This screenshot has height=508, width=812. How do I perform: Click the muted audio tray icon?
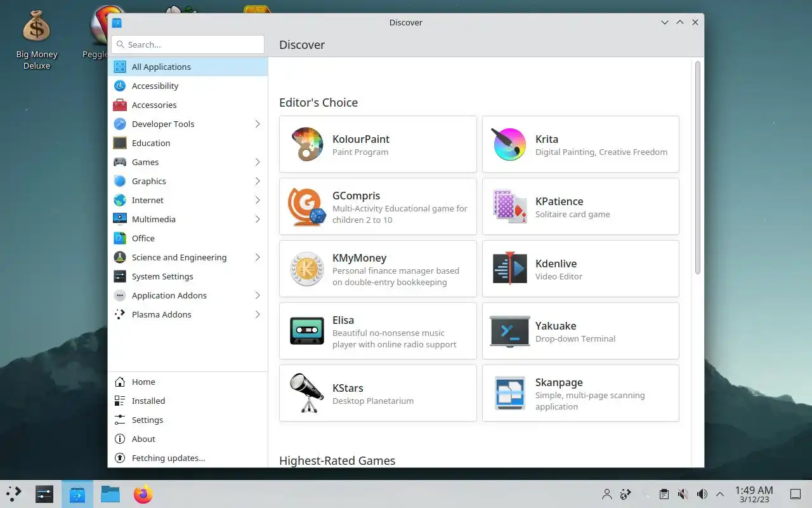tap(683, 494)
